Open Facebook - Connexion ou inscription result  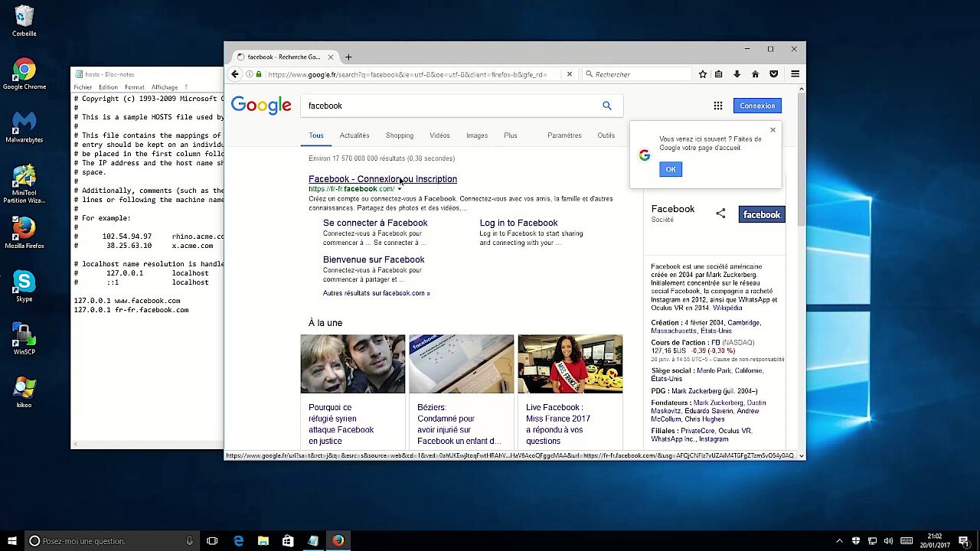tap(383, 179)
